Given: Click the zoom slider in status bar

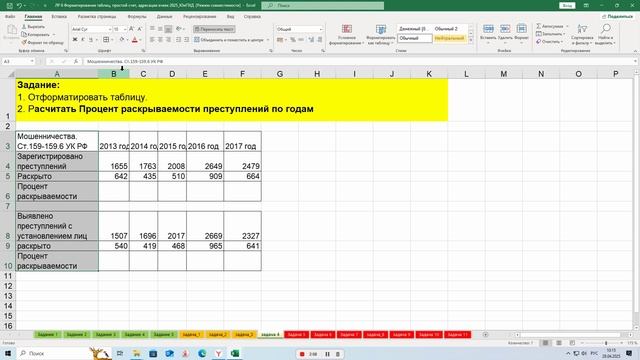Looking at the screenshot, I should 605,343.
